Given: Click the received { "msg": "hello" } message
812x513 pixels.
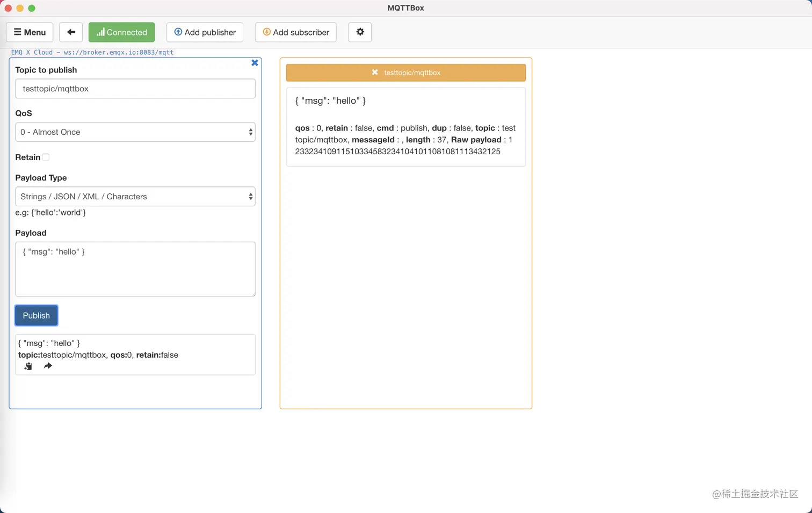Looking at the screenshot, I should click(x=330, y=101).
